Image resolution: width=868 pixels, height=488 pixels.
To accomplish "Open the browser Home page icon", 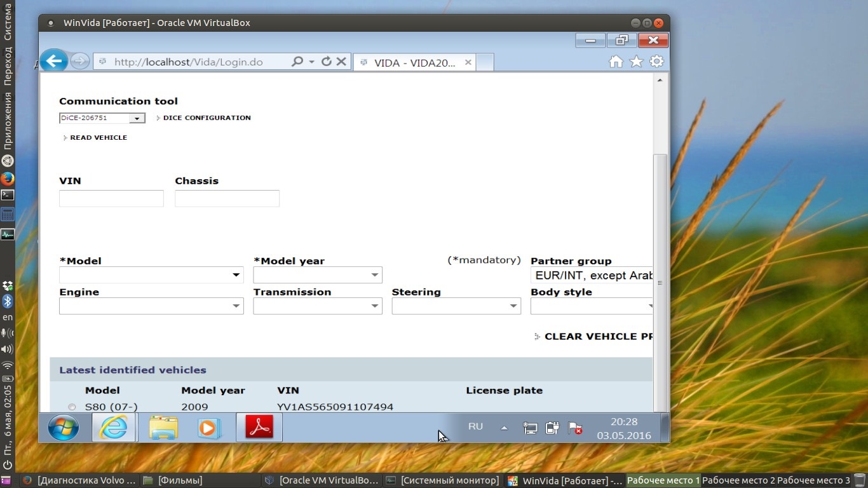I will click(x=616, y=62).
